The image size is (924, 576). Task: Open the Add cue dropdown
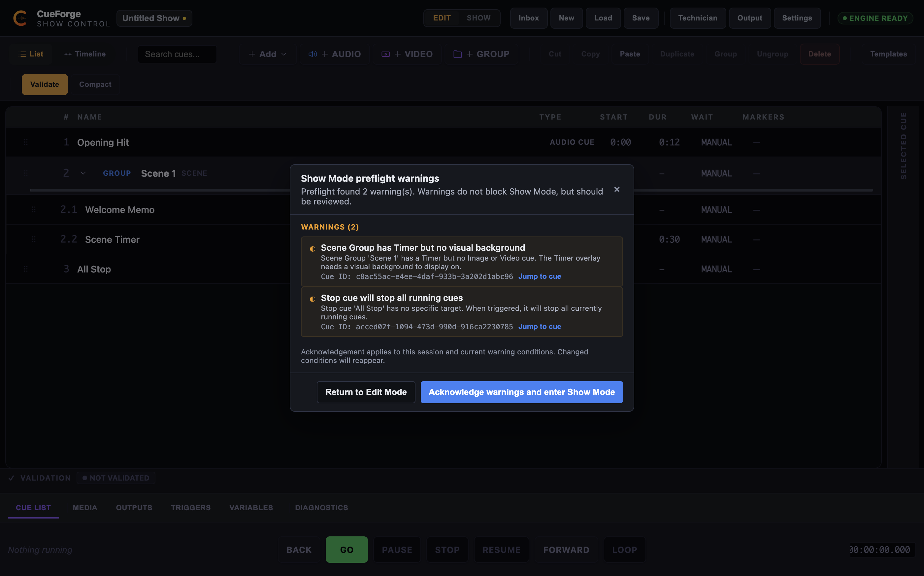pyautogui.click(x=268, y=54)
